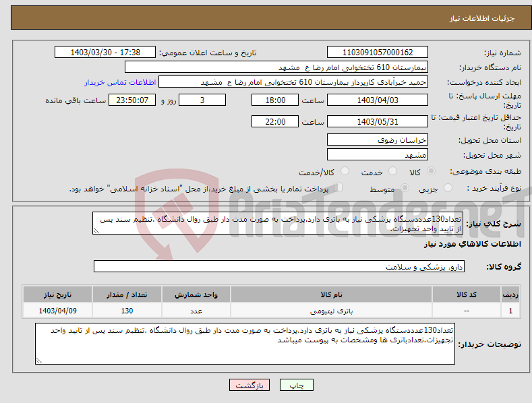Viewport: 532px width, 403px height.
Task: Click the validity time field 22:00
Action: 275,121
